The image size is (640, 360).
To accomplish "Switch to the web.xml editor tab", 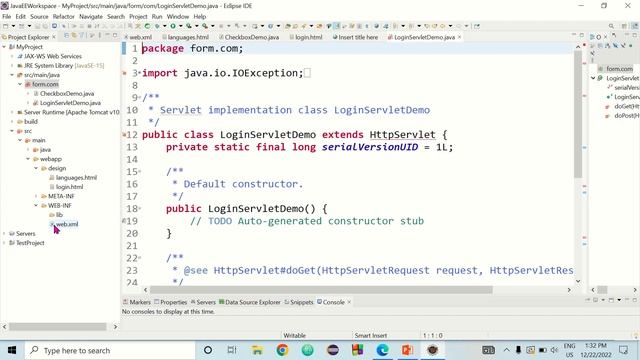I will [x=138, y=37].
